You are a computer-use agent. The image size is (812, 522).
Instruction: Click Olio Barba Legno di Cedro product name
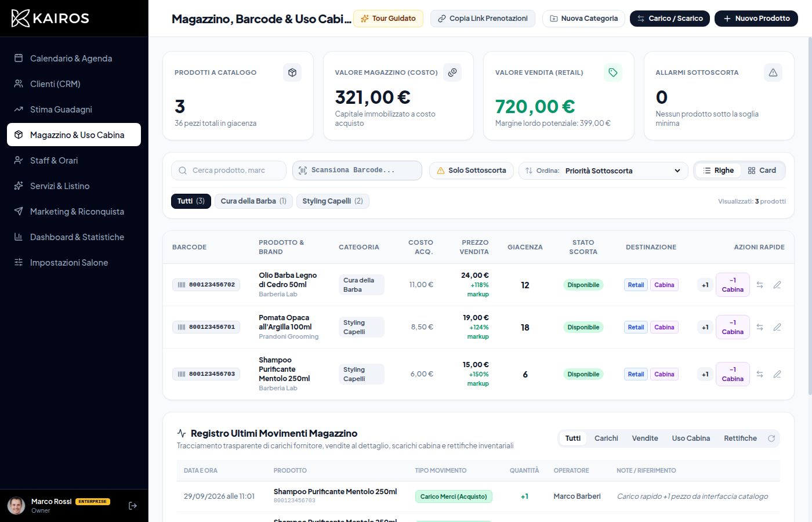(288, 280)
